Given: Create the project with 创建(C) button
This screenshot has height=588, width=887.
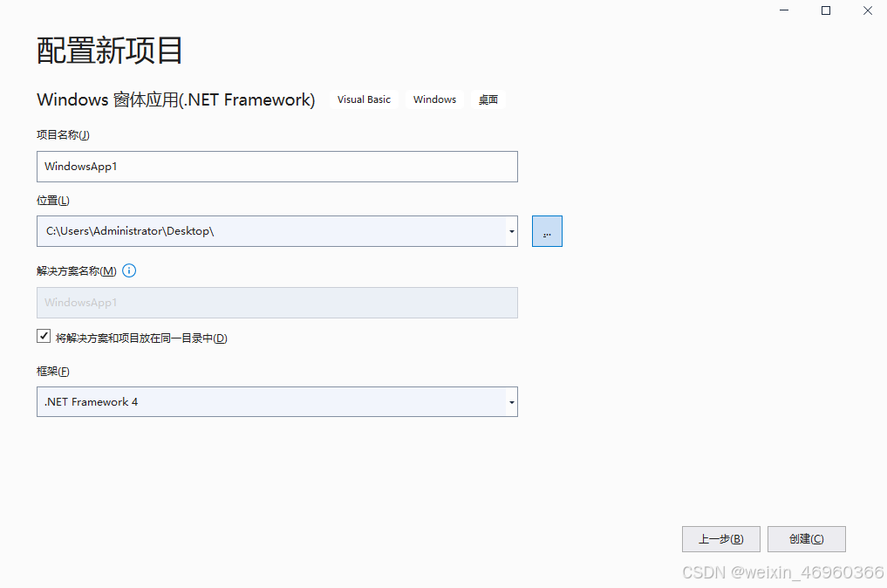Looking at the screenshot, I should click(x=806, y=539).
